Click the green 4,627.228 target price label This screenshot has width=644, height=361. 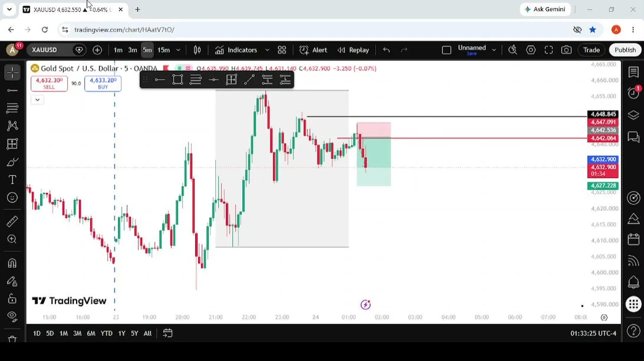[603, 186]
